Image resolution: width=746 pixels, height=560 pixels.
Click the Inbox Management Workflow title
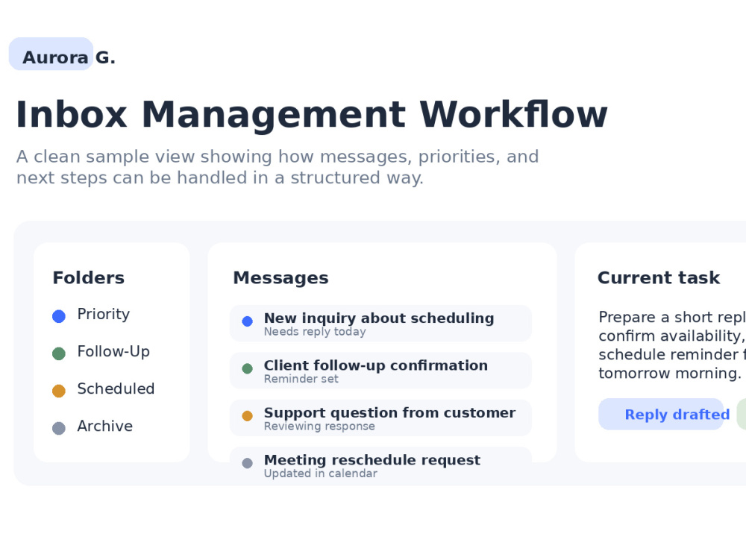[312, 115]
